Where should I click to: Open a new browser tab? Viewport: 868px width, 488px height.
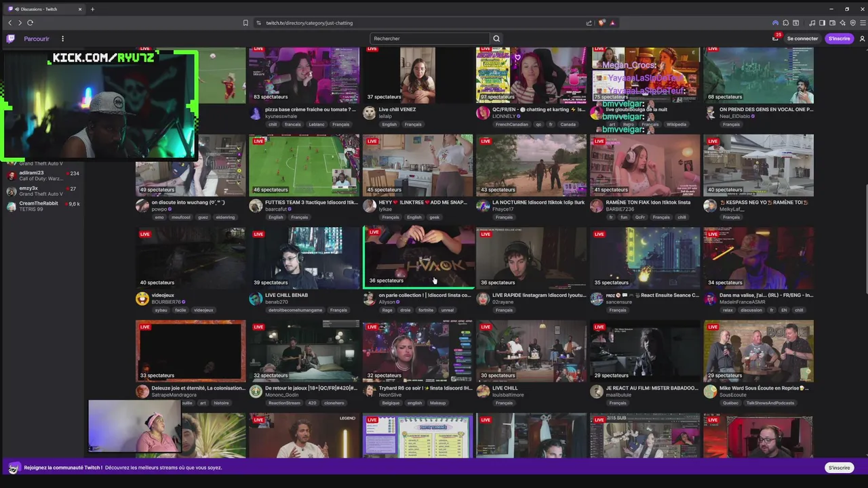(x=92, y=9)
